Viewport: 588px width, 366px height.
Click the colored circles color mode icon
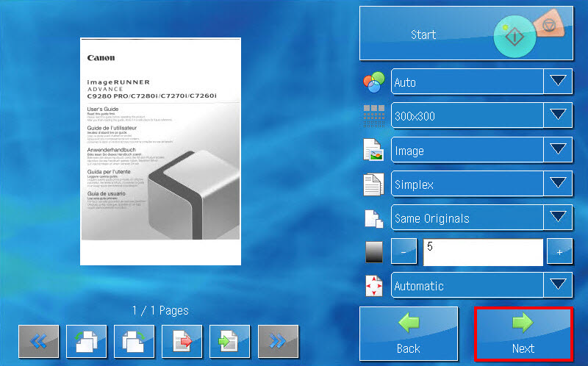pyautogui.click(x=375, y=83)
